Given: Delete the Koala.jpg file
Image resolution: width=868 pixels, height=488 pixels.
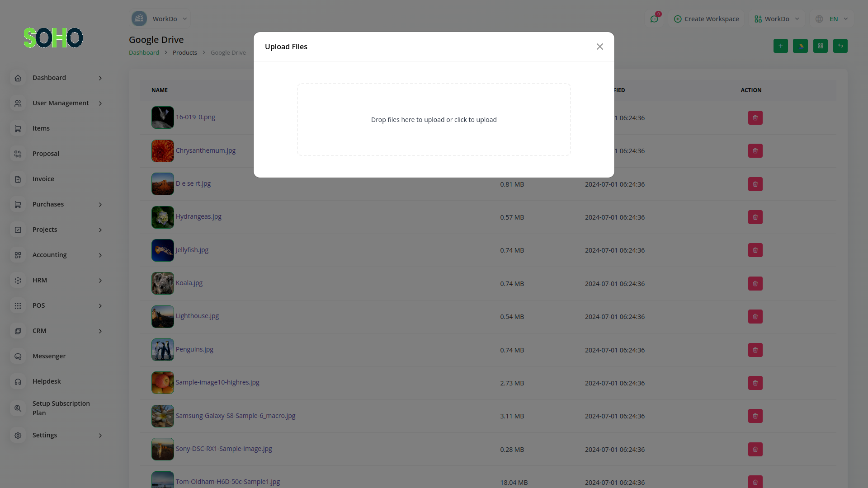Looking at the screenshot, I should 755,284.
